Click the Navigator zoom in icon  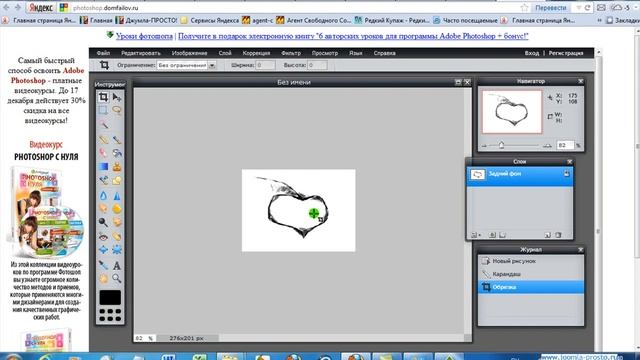pyautogui.click(x=547, y=146)
